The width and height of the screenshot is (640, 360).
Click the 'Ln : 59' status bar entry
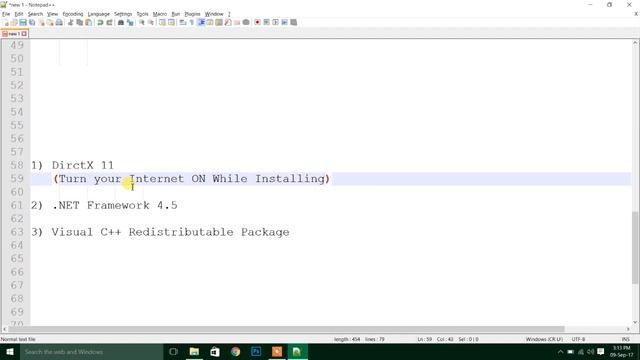(424, 339)
